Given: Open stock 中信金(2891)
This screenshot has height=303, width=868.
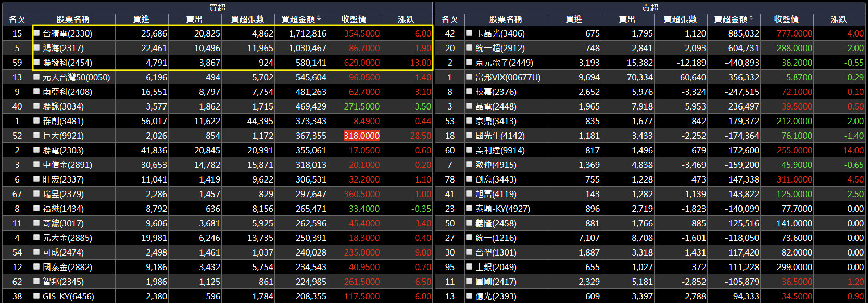Looking at the screenshot, I should click(67, 165).
